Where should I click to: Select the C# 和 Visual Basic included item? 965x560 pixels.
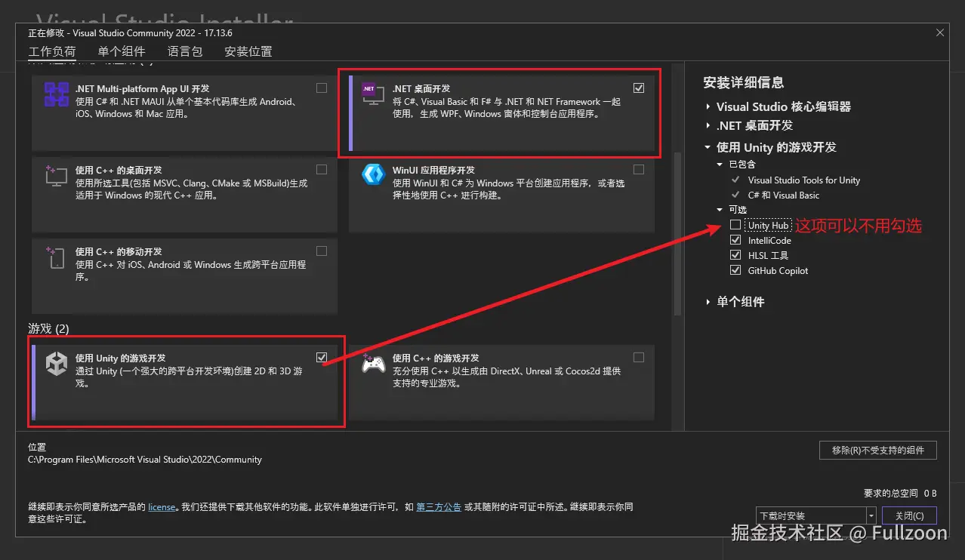pos(783,195)
